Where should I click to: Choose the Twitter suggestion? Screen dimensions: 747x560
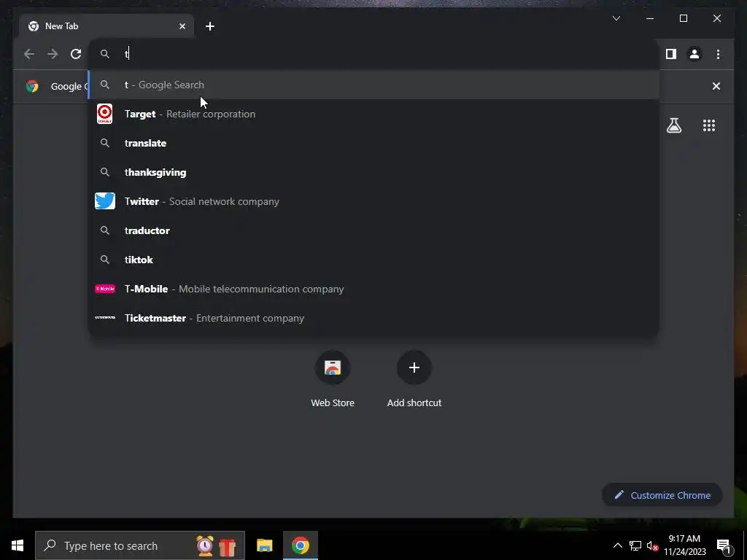click(374, 201)
